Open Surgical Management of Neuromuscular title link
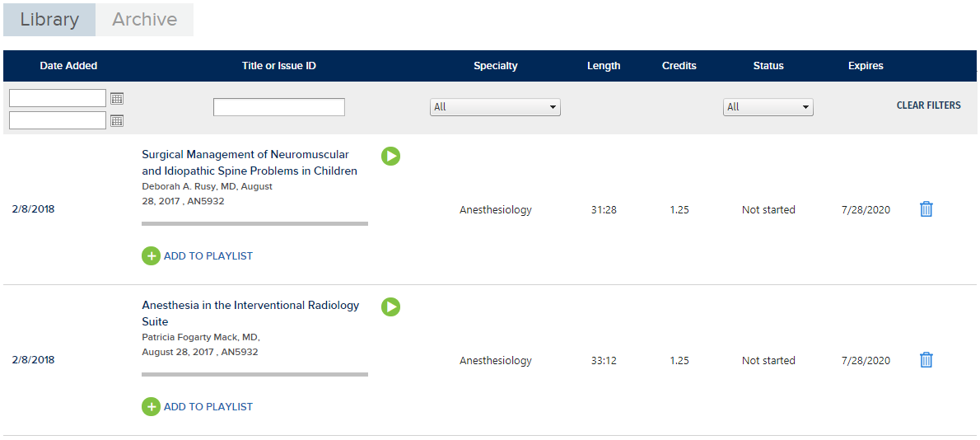The height and width of the screenshot is (440, 980). pyautogui.click(x=250, y=162)
